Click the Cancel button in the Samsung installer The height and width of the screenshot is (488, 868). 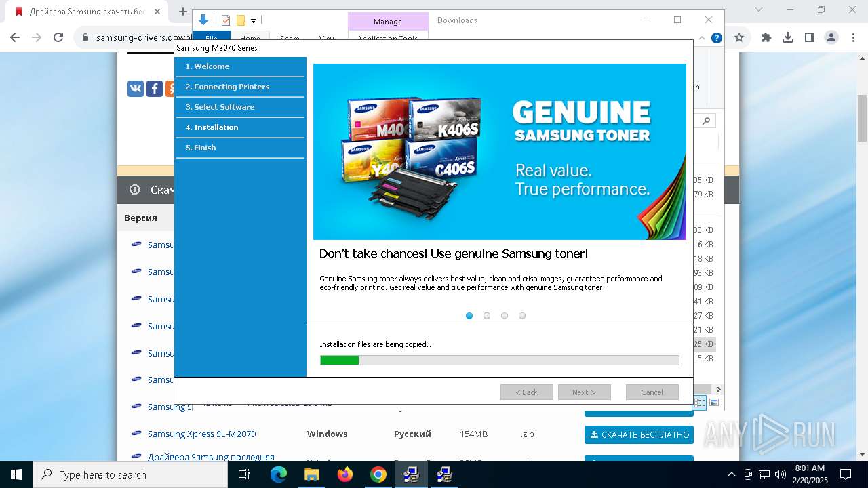click(x=652, y=392)
